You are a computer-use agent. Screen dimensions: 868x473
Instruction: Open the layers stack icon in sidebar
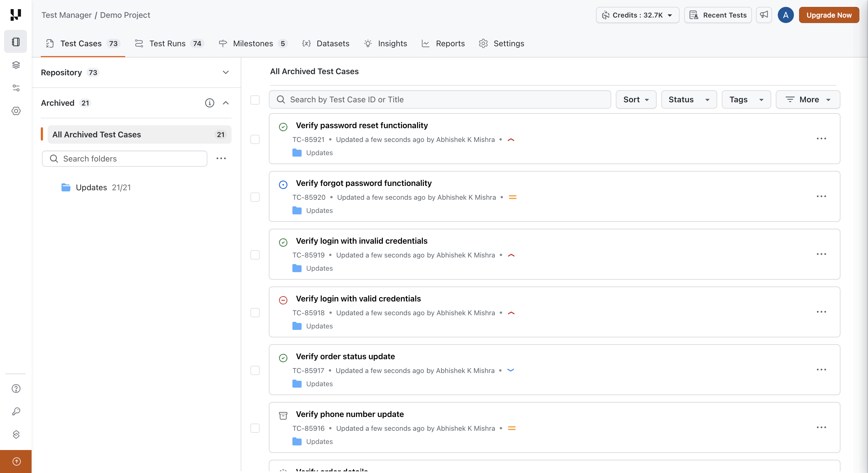click(16, 65)
